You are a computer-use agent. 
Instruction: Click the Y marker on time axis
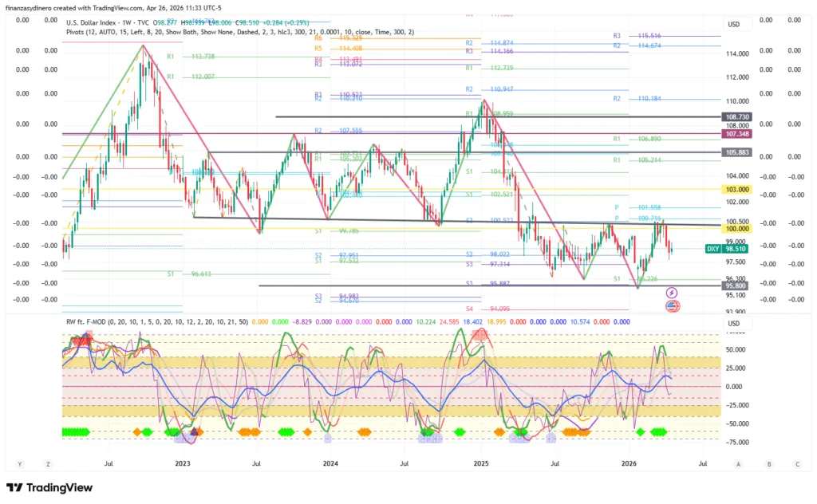pos(19,463)
